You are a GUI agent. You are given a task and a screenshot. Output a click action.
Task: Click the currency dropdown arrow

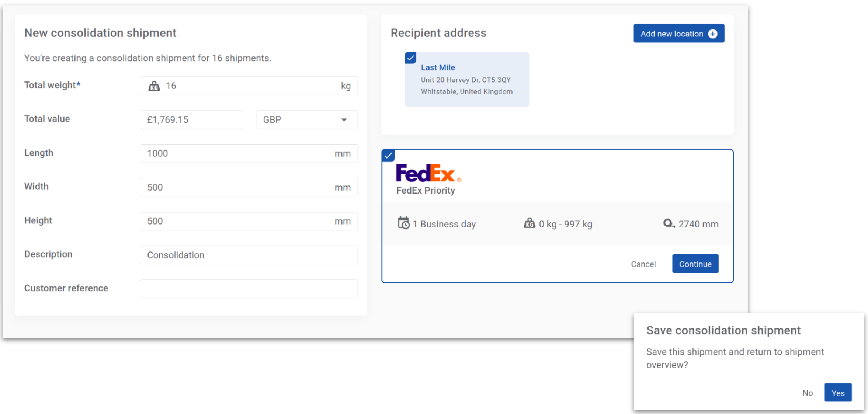[x=344, y=120]
